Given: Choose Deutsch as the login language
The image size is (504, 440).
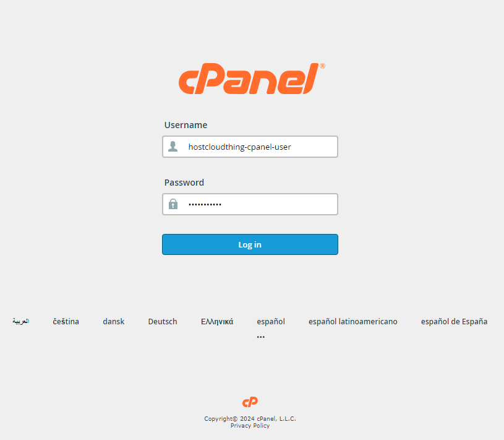Looking at the screenshot, I should [163, 321].
